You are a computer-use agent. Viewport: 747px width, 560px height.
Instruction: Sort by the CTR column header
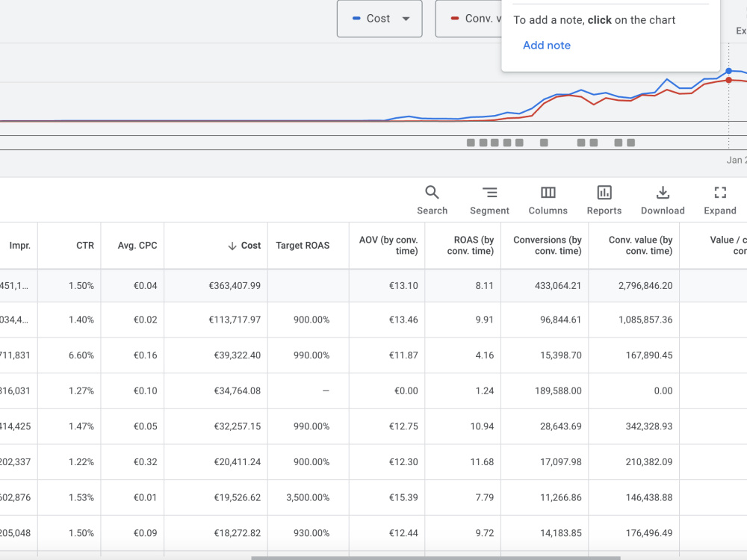coord(85,245)
